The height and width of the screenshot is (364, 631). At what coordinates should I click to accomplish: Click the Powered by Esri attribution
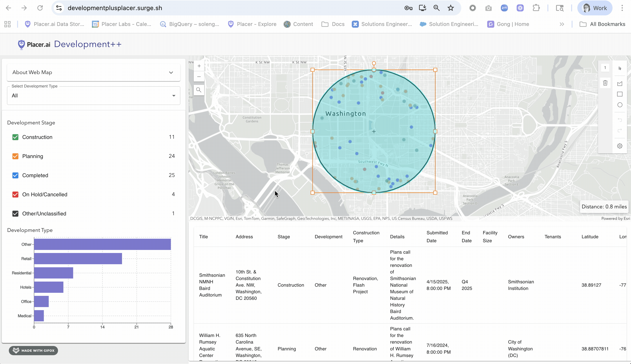tap(616, 218)
